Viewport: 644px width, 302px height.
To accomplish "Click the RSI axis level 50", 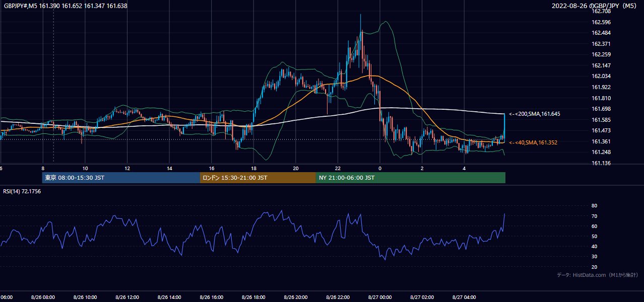I will click(594, 236).
